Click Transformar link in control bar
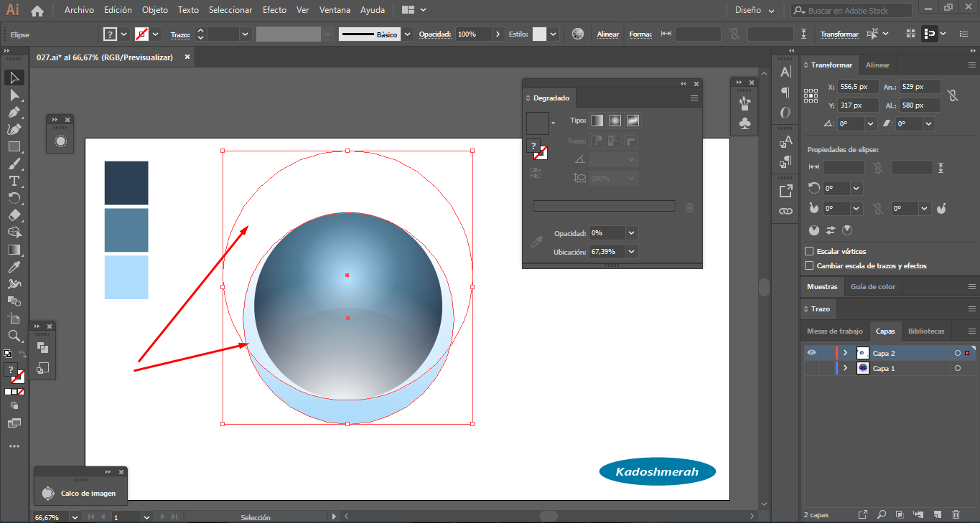The image size is (980, 523). pyautogui.click(x=839, y=34)
